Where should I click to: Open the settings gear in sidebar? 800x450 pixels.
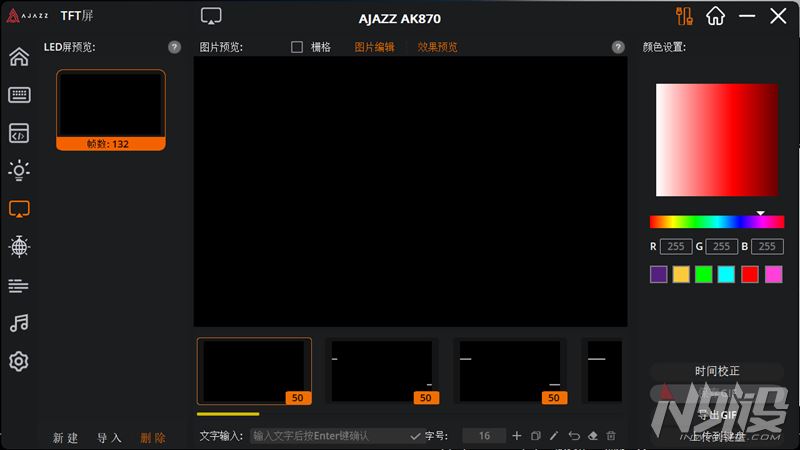pos(19,361)
